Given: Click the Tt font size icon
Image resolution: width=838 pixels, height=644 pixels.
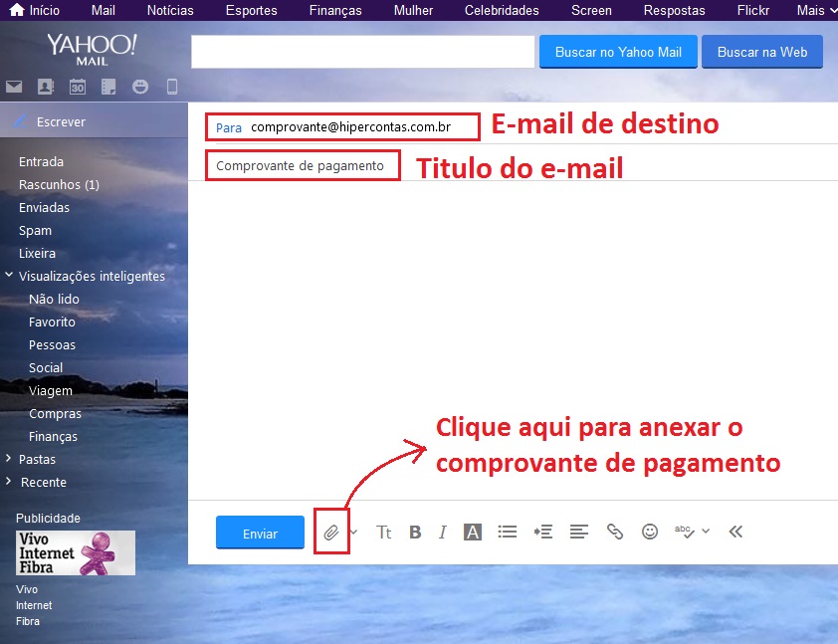Looking at the screenshot, I should [x=384, y=533].
